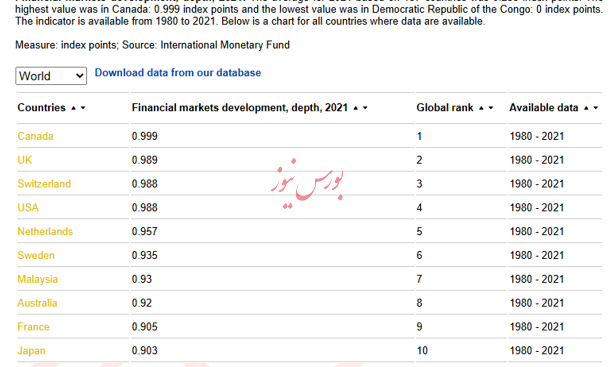The width and height of the screenshot is (612, 367).
Task: Sort Countries column descending arrow
Action: (x=83, y=108)
